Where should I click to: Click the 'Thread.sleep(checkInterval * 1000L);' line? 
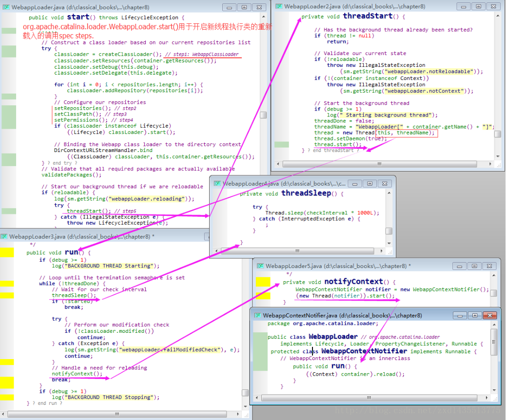[322, 212]
